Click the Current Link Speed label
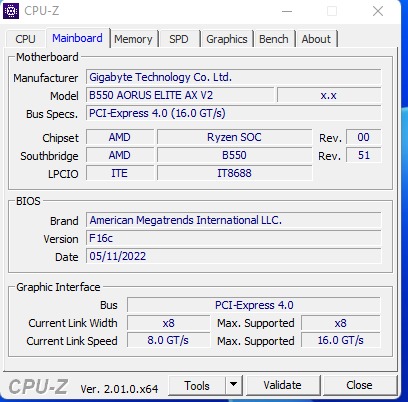Image resolution: width=408 pixels, height=402 pixels. coord(72,341)
